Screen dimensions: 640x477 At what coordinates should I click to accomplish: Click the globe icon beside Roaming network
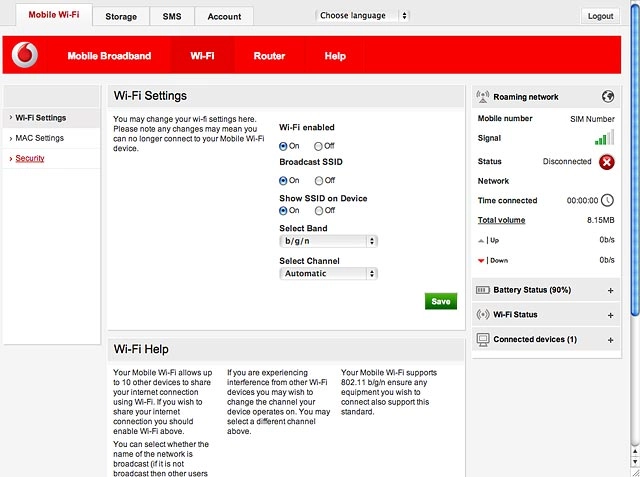tap(607, 97)
